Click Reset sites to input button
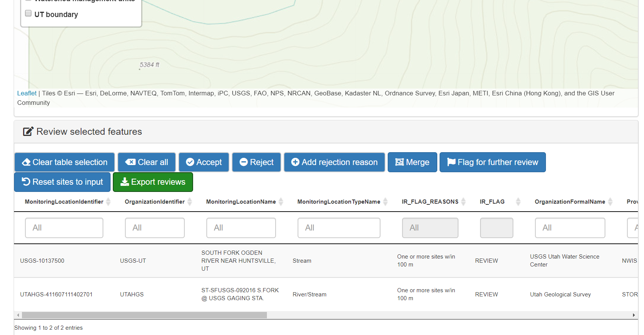The width and height of the screenshot is (644, 335). [x=62, y=182]
